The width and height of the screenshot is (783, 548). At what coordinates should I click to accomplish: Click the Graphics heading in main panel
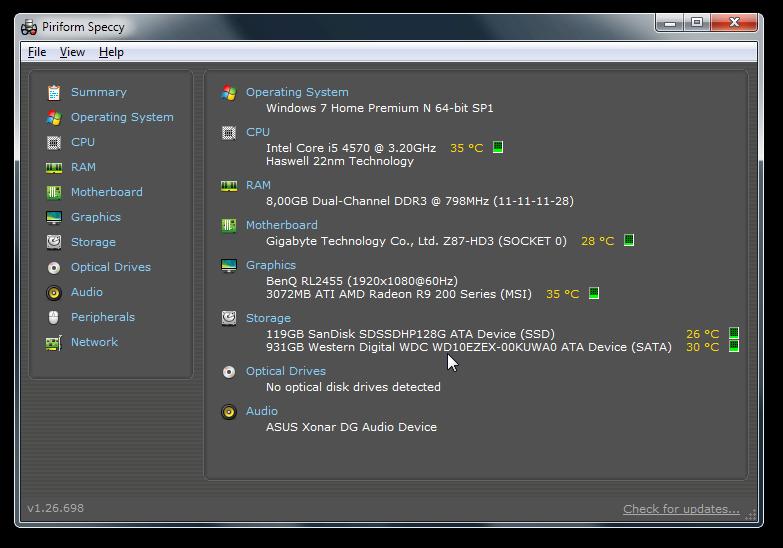click(271, 265)
